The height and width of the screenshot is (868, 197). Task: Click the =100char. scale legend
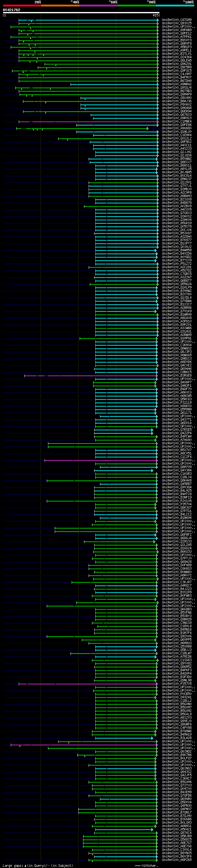146,865
